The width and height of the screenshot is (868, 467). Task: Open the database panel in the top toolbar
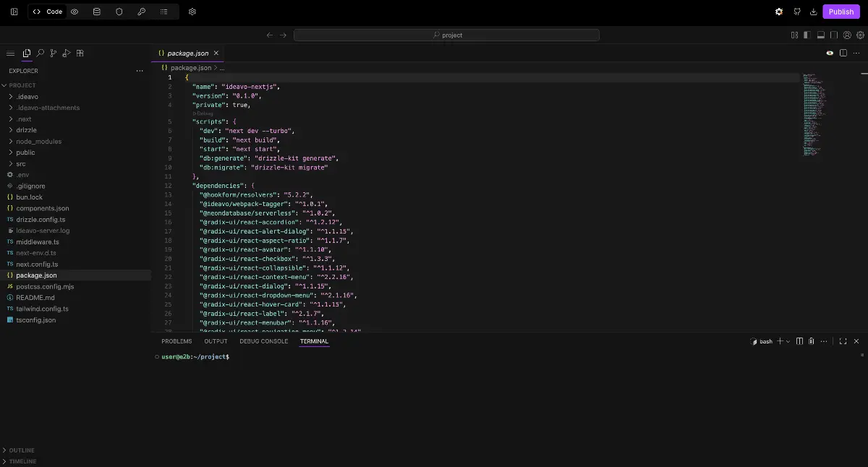pos(96,12)
